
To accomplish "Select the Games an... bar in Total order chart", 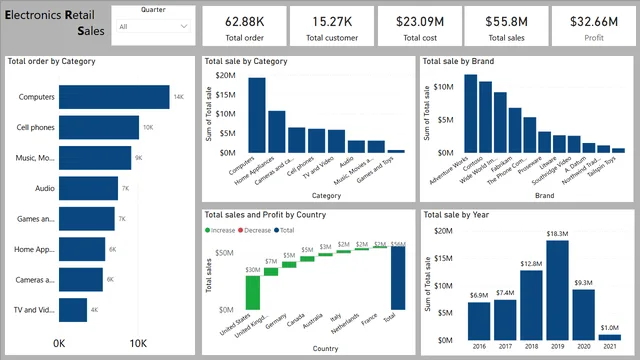I will 87,219.
